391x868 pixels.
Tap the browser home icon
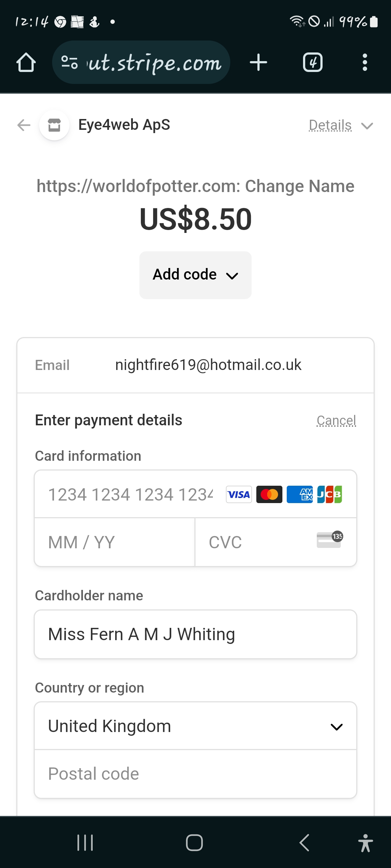pyautogui.click(x=26, y=63)
